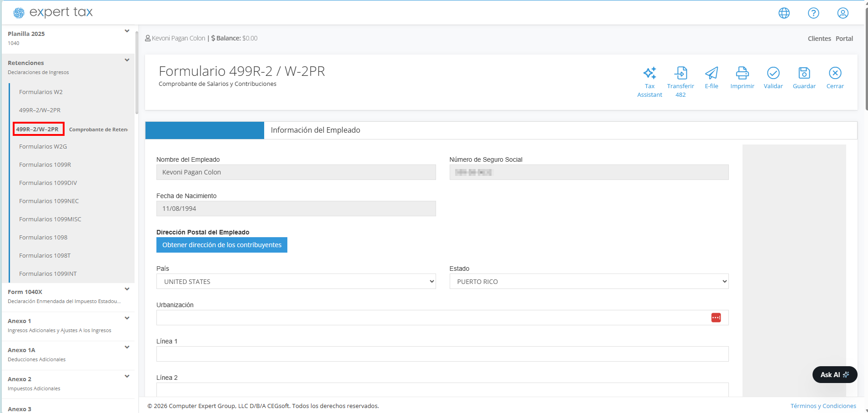Click the E-file paper plane icon
Screen dimensions: 868x413
click(712, 73)
